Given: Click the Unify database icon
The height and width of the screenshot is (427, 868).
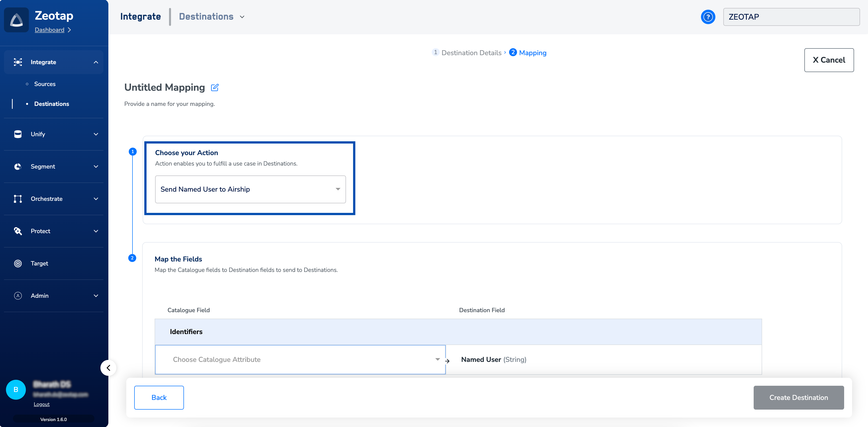Looking at the screenshot, I should (18, 134).
